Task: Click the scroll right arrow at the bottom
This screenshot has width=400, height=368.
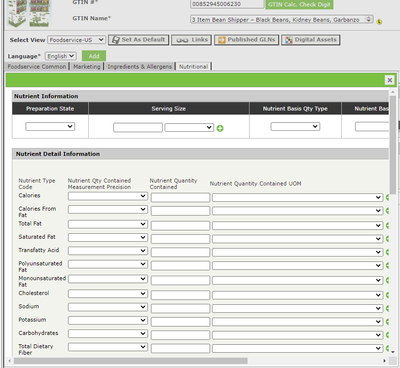Action: click(x=384, y=361)
